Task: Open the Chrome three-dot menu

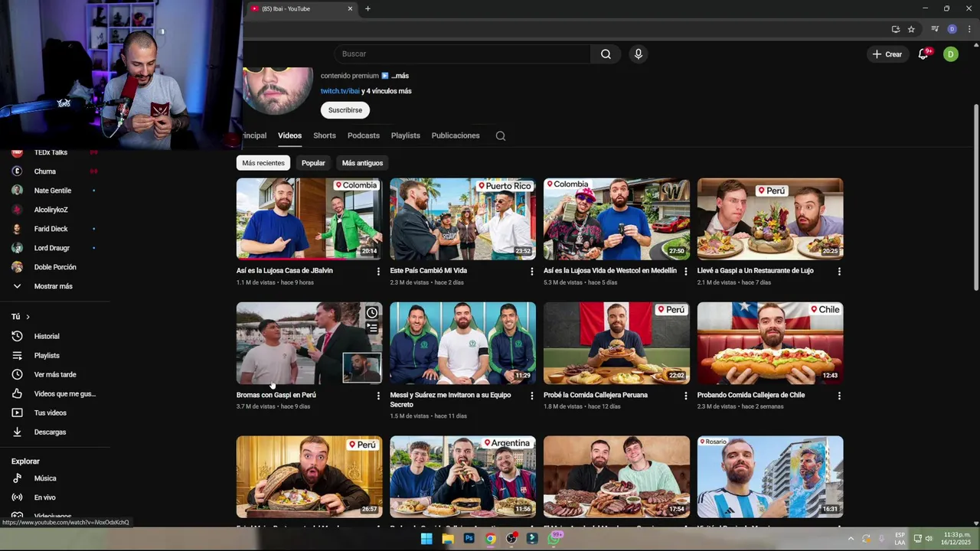Action: (x=969, y=29)
